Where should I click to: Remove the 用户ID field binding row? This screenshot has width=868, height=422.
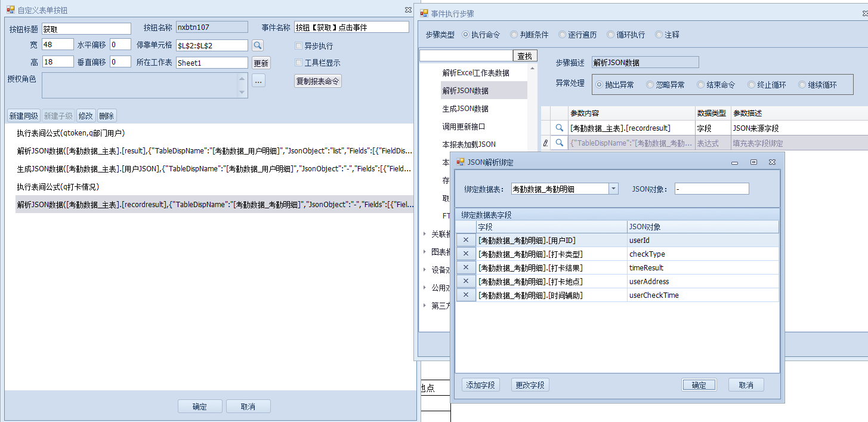pyautogui.click(x=466, y=241)
